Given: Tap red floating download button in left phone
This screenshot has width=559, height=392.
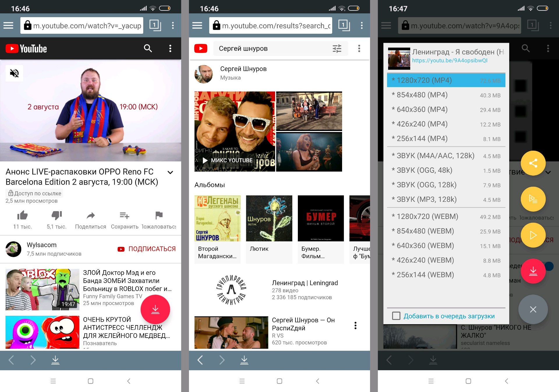Looking at the screenshot, I should 155,309.
